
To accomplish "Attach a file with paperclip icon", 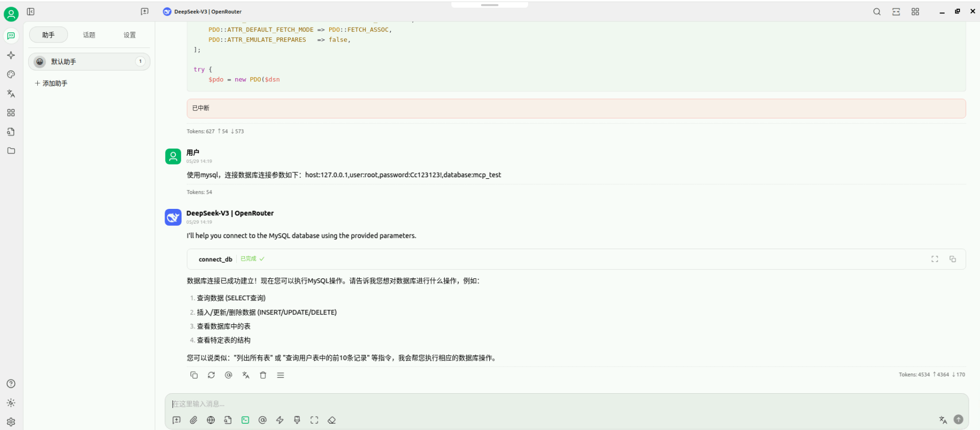I will (194, 420).
